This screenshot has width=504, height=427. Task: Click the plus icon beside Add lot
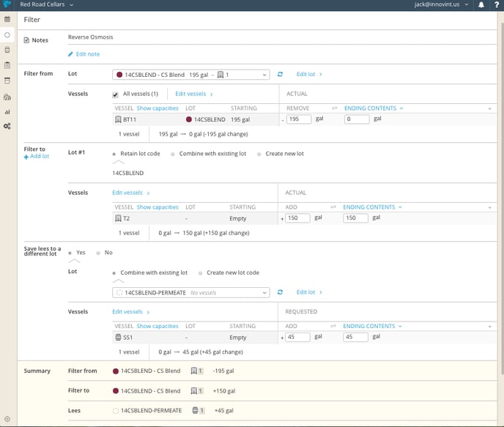[26, 157]
